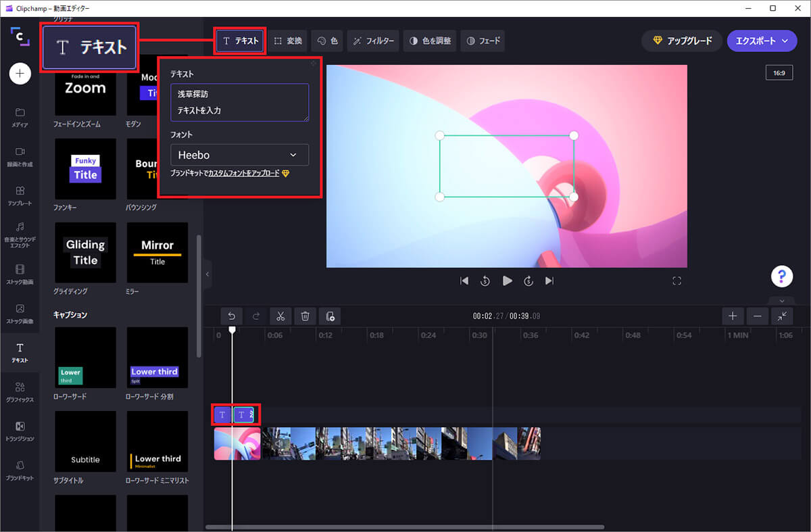
Task: Open the 色を調整 tab
Action: pos(431,41)
